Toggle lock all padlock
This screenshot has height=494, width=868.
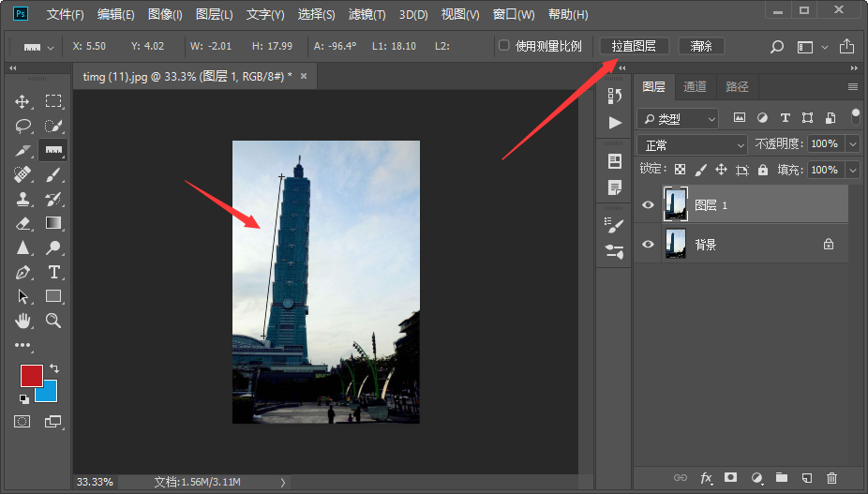(763, 170)
